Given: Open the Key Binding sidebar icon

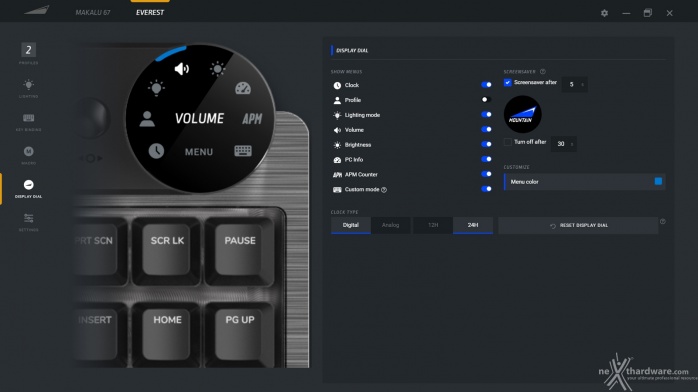Looking at the screenshot, I should pyautogui.click(x=28, y=121).
